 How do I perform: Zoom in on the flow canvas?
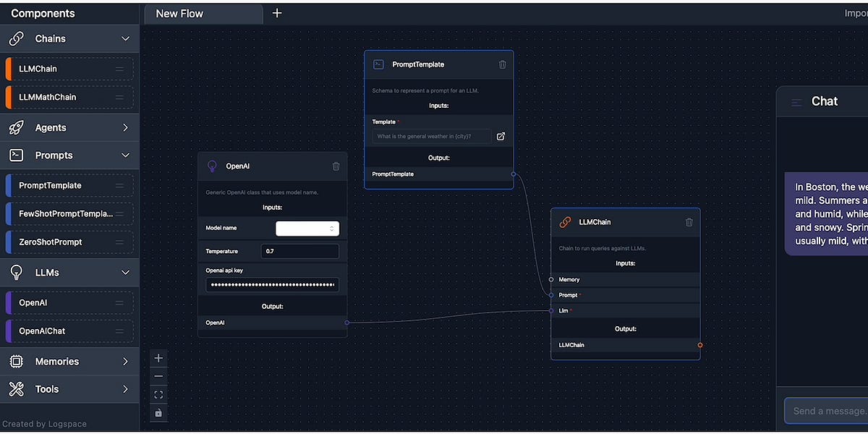point(158,357)
